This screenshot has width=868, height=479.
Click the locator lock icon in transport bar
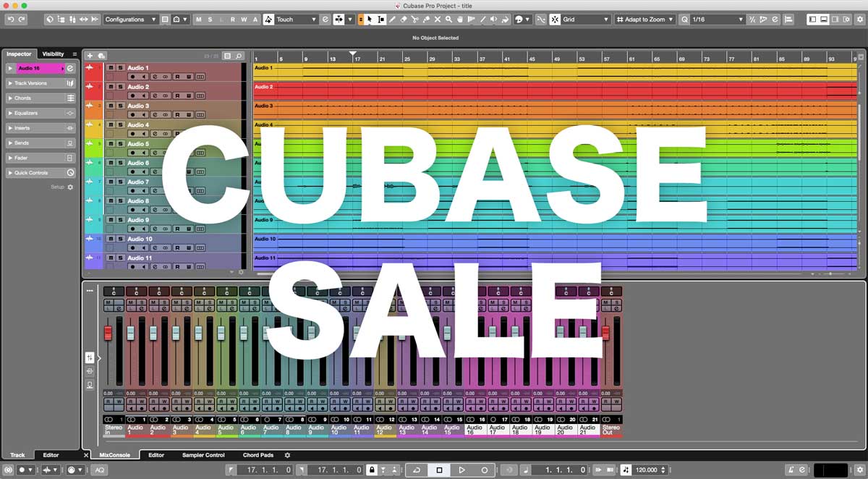371,470
